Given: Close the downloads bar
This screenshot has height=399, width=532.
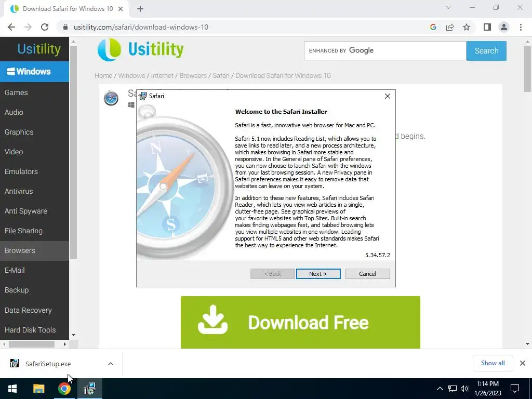Looking at the screenshot, I should click(x=523, y=363).
